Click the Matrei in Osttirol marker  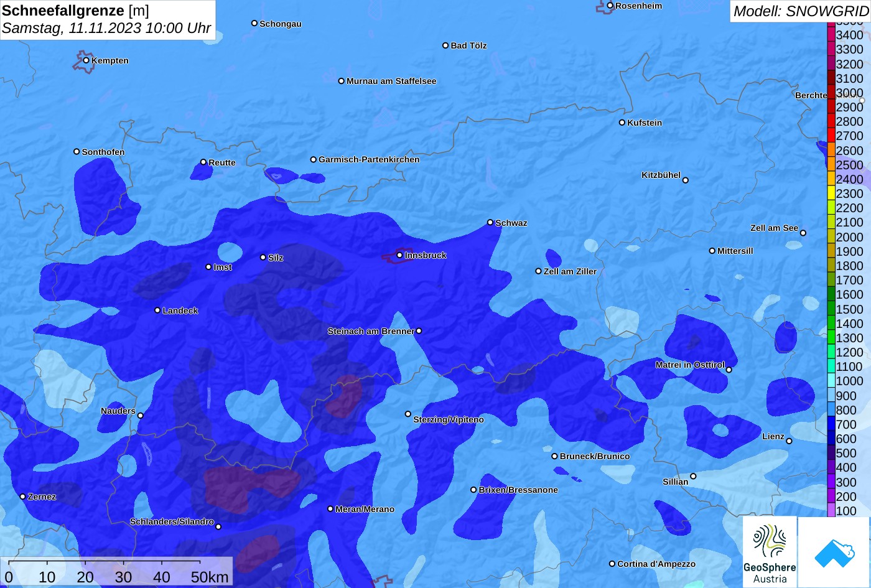729,370
